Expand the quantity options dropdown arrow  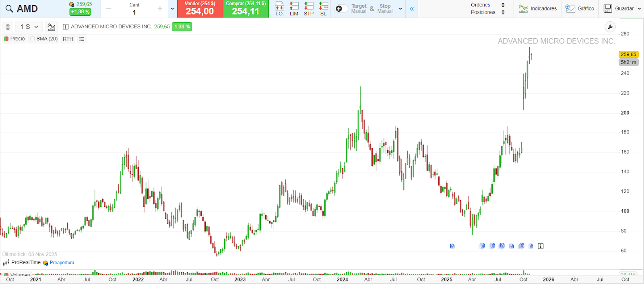172,9
